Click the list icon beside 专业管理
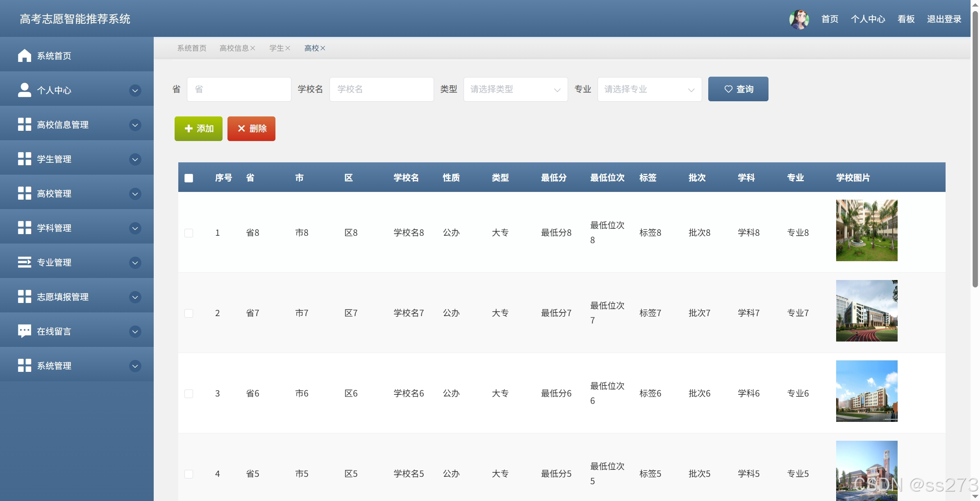This screenshot has width=980, height=501. point(25,262)
